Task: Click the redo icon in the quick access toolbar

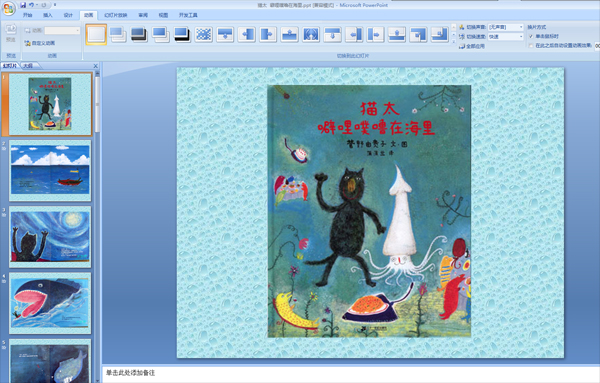Action: (44, 5)
